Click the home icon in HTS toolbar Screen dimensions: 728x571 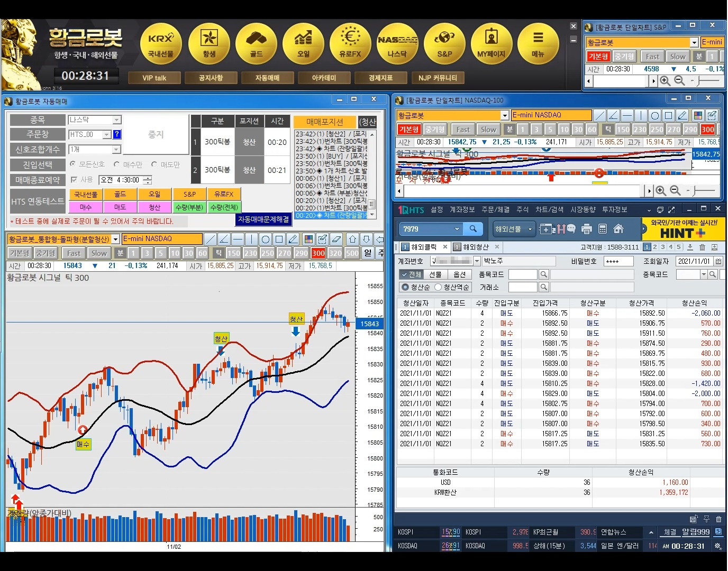(x=618, y=229)
